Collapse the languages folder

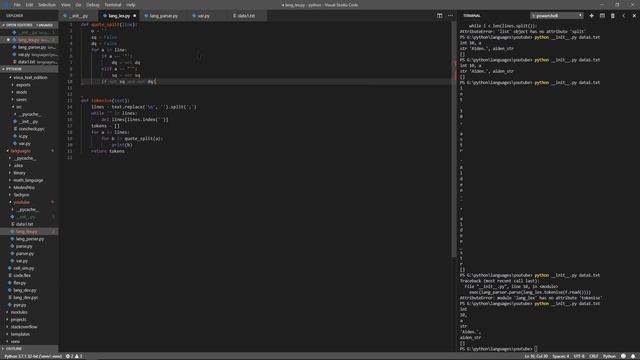pos(20,151)
